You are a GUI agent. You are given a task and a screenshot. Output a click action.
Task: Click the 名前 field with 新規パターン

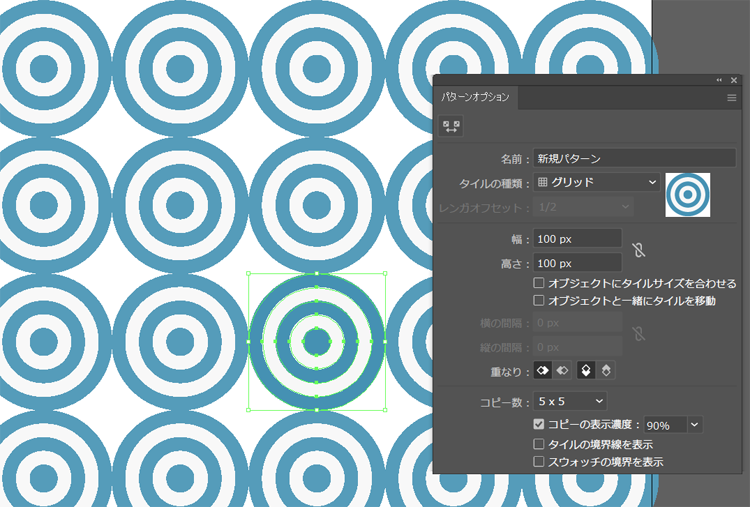coord(634,158)
